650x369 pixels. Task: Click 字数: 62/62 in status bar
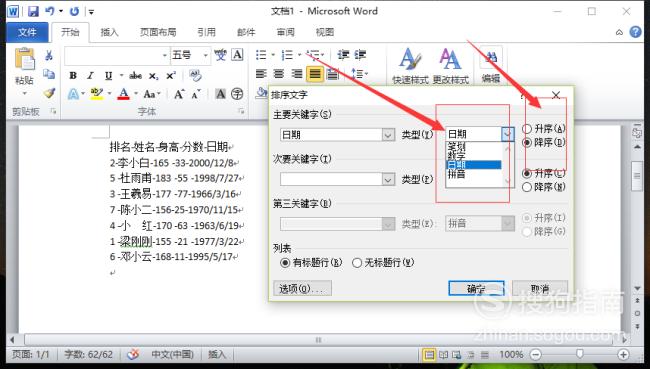click(88, 354)
